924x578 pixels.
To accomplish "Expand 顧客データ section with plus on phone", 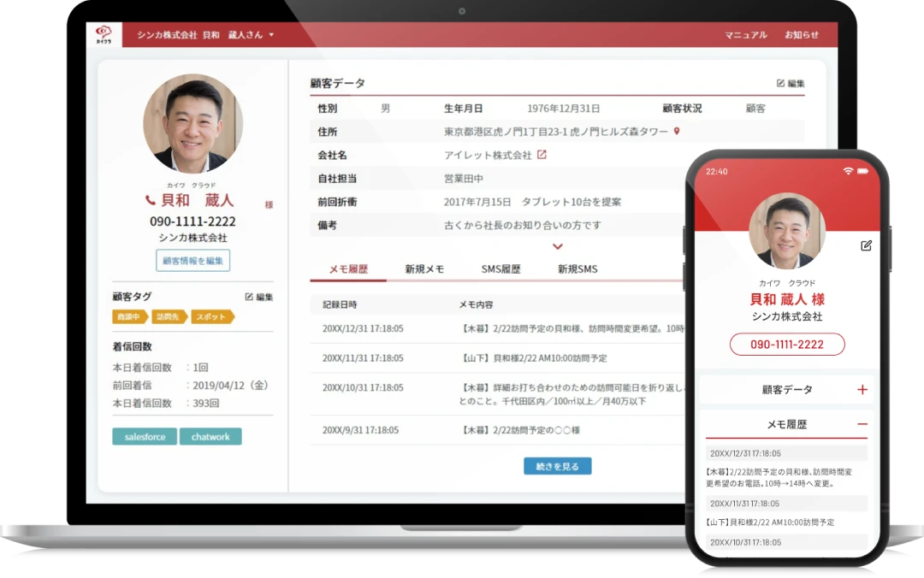I will tap(862, 390).
